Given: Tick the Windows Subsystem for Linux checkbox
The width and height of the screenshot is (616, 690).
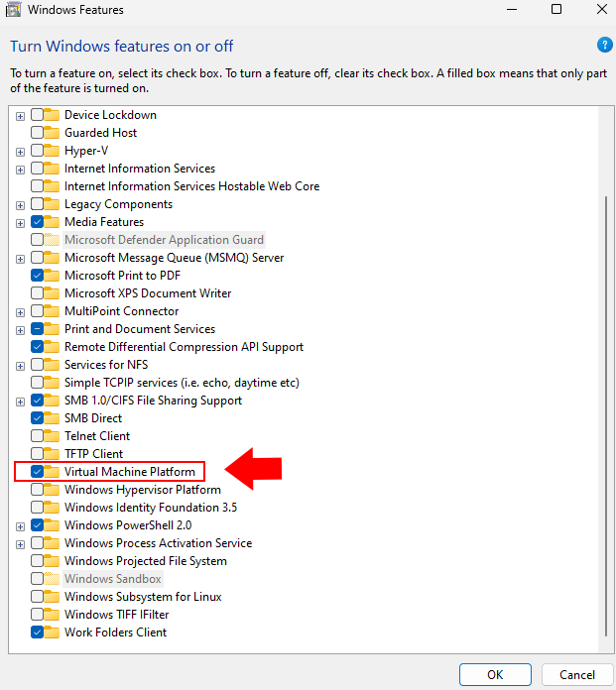Looking at the screenshot, I should (x=37, y=597).
